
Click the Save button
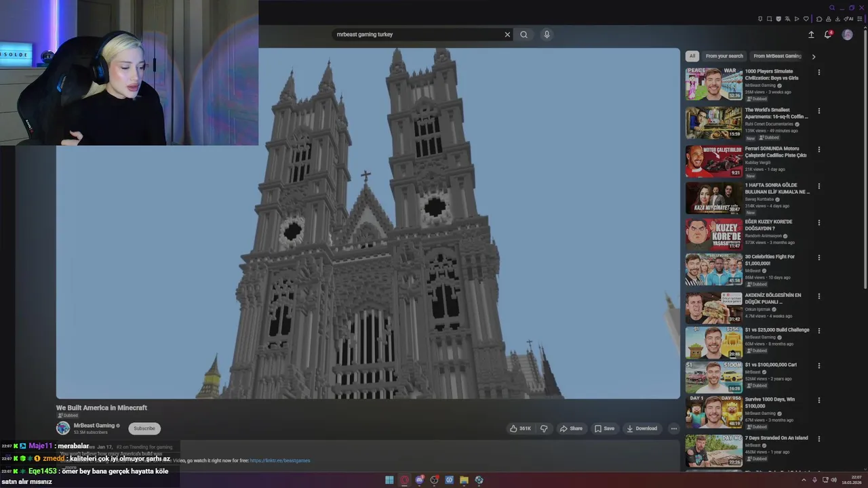point(604,428)
